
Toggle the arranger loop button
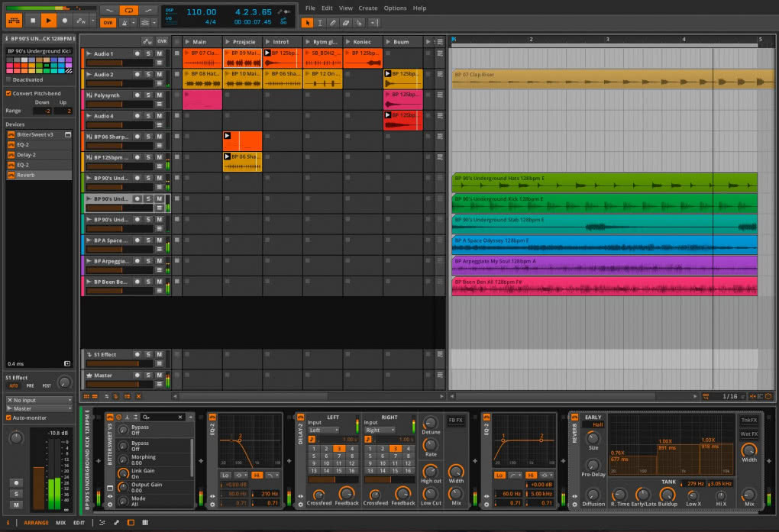[128, 11]
